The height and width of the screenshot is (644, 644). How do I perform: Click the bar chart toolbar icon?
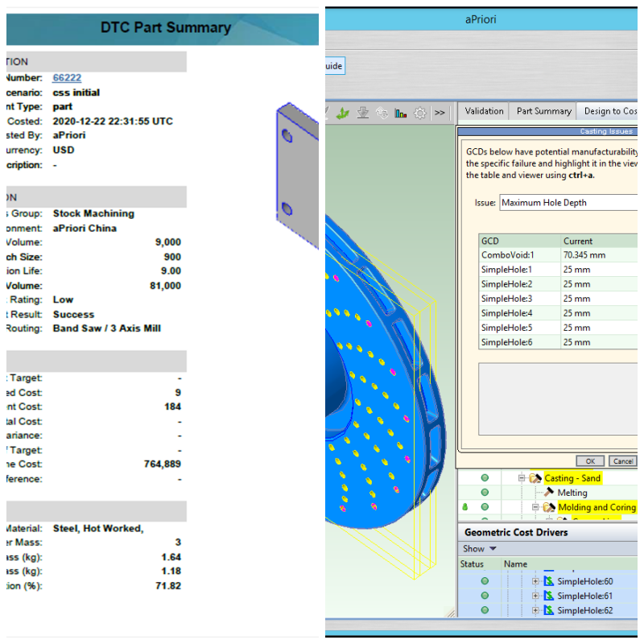click(x=400, y=113)
